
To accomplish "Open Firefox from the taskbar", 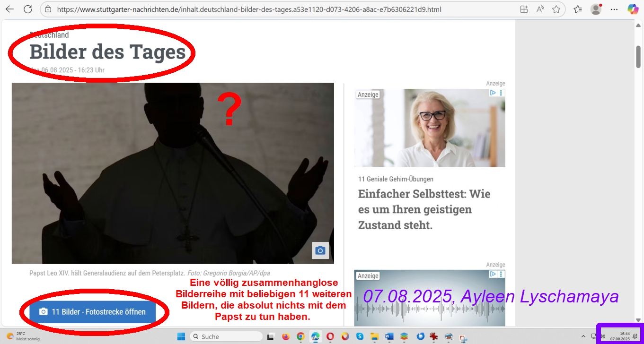I will [285, 336].
